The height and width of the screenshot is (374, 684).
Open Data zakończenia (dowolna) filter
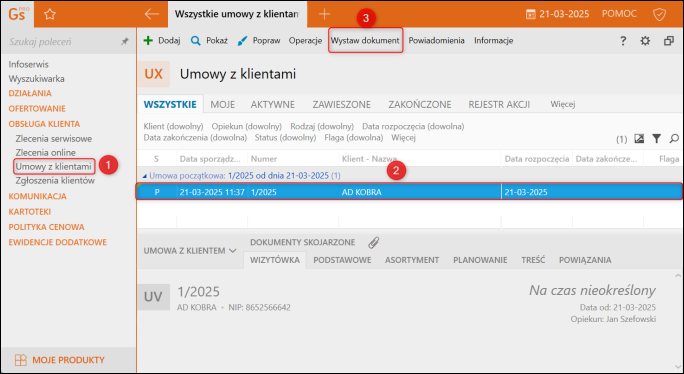195,138
